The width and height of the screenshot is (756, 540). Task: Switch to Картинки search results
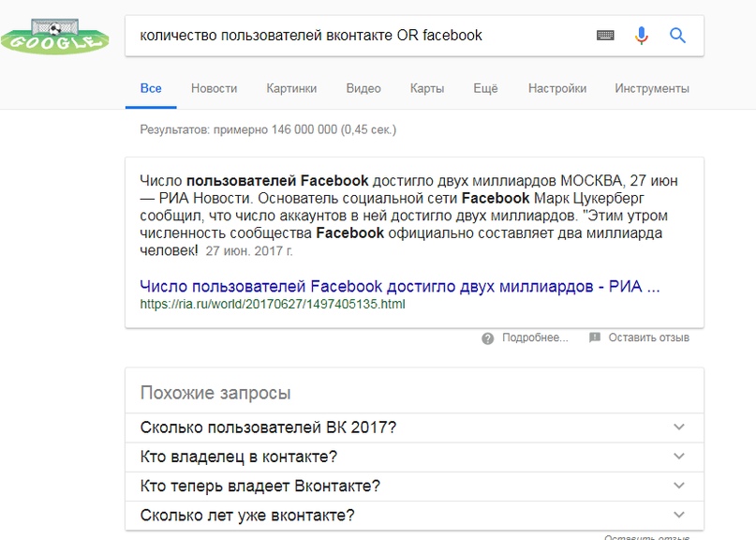tap(293, 88)
